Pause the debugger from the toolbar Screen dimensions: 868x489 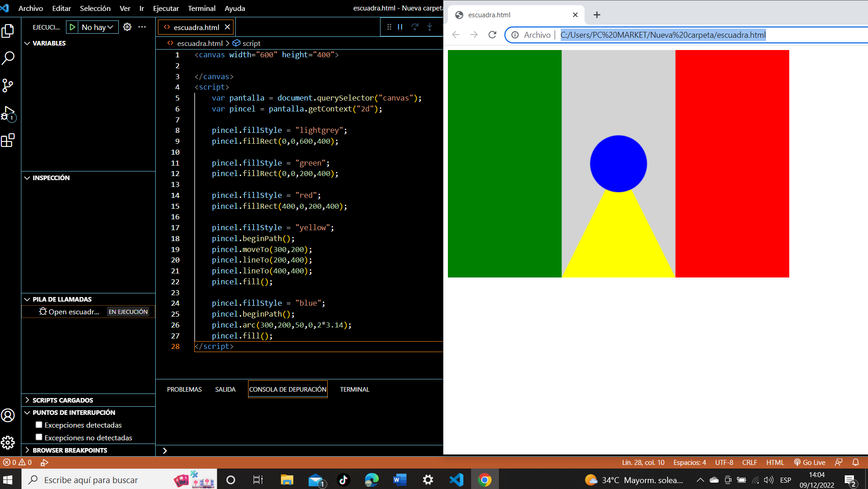[x=400, y=27]
